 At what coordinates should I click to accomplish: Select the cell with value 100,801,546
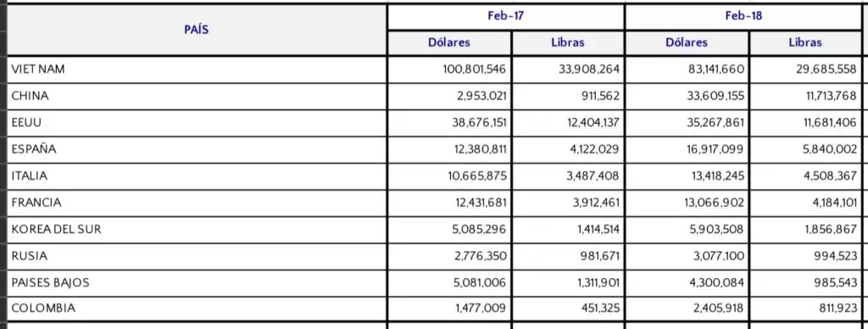(449, 70)
